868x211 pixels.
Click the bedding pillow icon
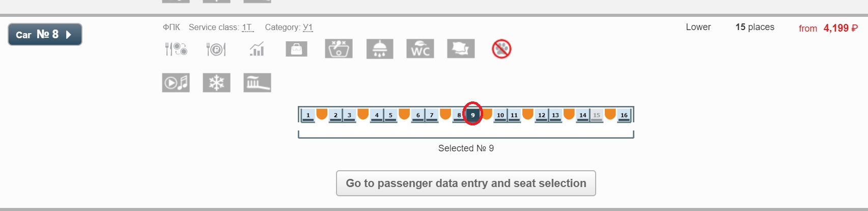pos(461,49)
